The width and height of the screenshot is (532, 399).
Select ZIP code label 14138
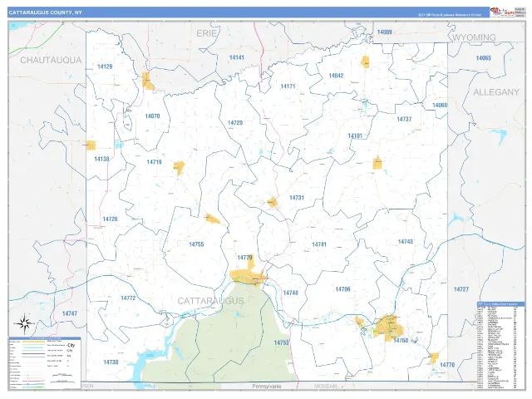101,159
